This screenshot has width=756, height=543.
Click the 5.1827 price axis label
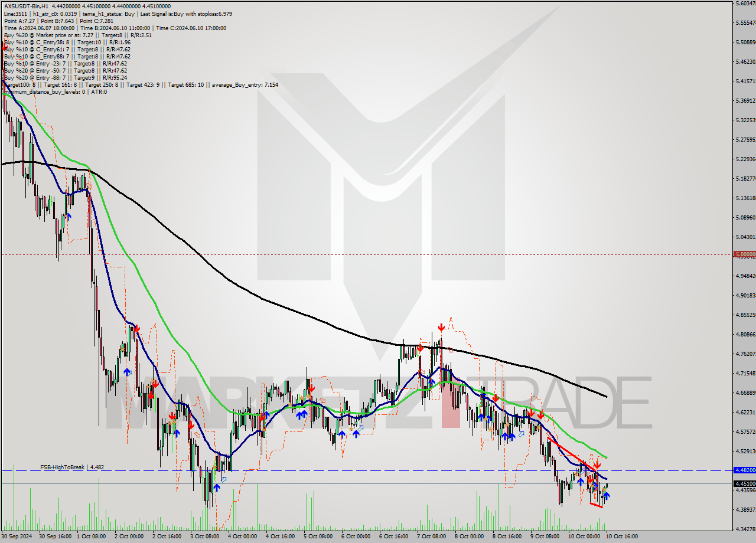click(745, 178)
